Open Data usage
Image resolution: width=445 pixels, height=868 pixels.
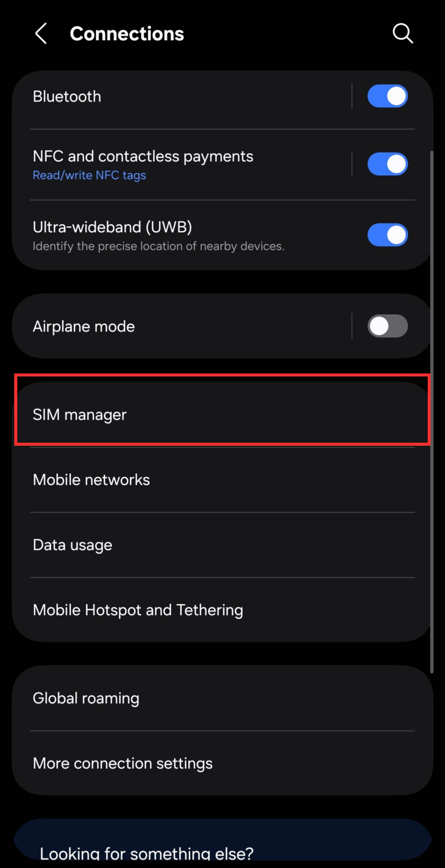pos(222,545)
